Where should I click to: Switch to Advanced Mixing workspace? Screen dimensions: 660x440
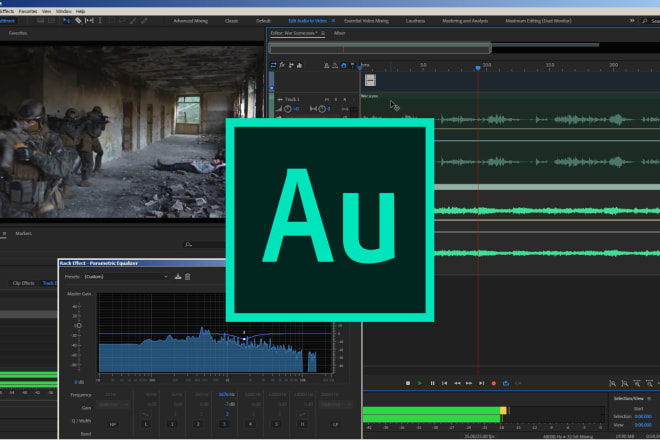(190, 21)
